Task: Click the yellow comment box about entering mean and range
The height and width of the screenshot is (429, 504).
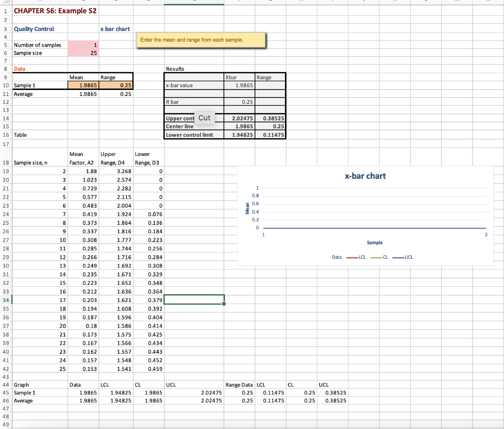Action: pyautogui.click(x=201, y=39)
